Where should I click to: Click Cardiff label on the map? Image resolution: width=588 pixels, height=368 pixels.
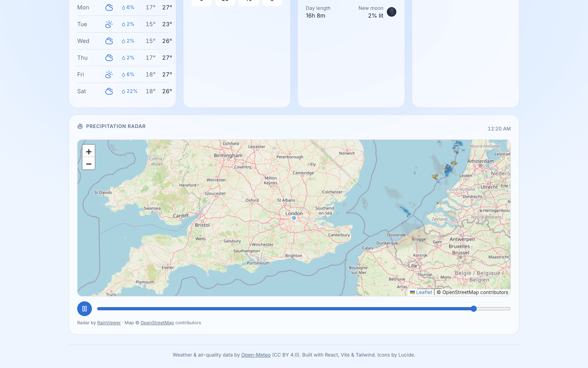click(180, 216)
